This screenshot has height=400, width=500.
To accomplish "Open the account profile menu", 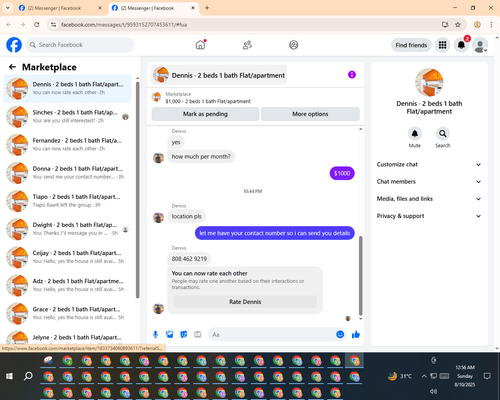I will pos(480,45).
